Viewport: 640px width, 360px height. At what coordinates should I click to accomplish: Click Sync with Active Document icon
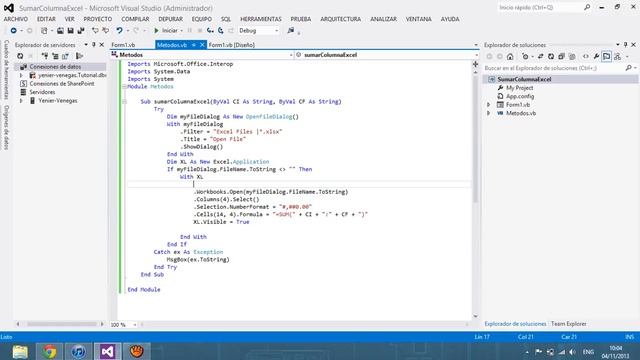click(540, 57)
